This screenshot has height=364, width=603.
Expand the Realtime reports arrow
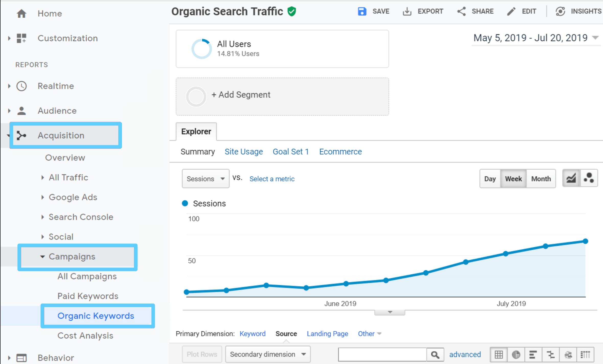click(9, 86)
